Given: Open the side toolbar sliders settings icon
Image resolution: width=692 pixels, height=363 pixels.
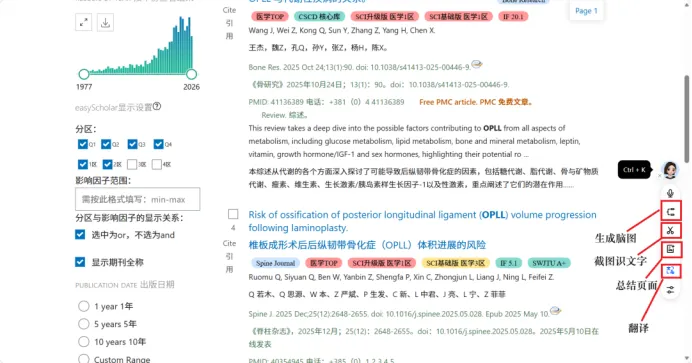Looking at the screenshot, I should point(670,290).
